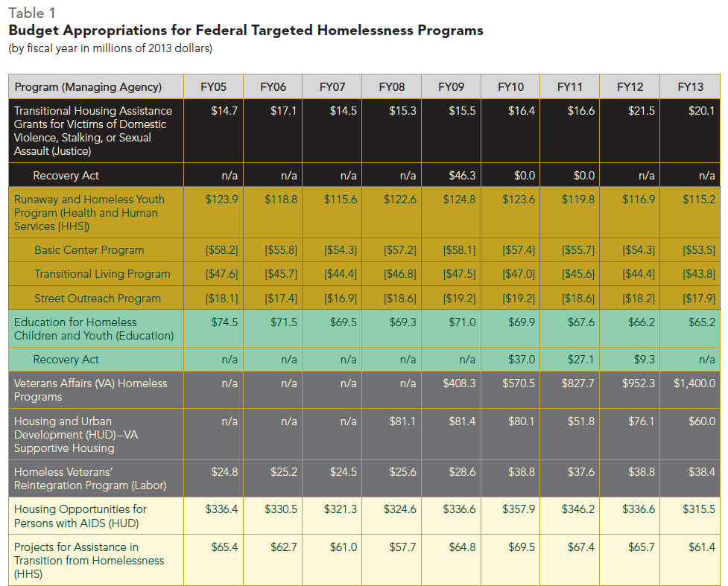Select the Street Outreach Program row label

97,299
